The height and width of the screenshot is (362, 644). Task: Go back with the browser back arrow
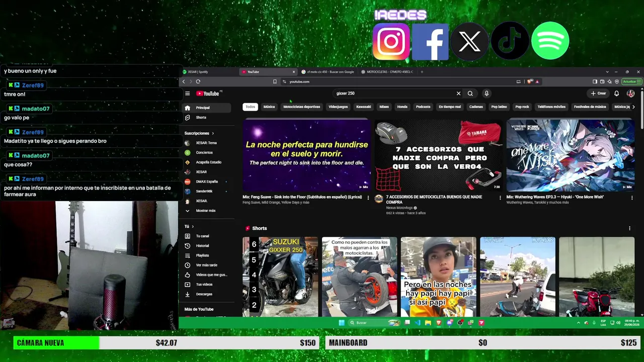[x=184, y=81]
